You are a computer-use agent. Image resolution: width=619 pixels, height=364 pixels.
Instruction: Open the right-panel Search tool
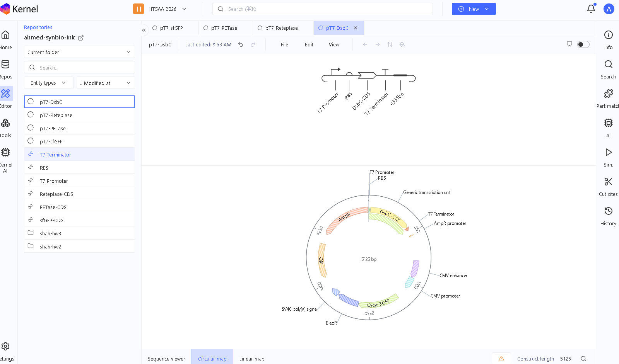608,69
